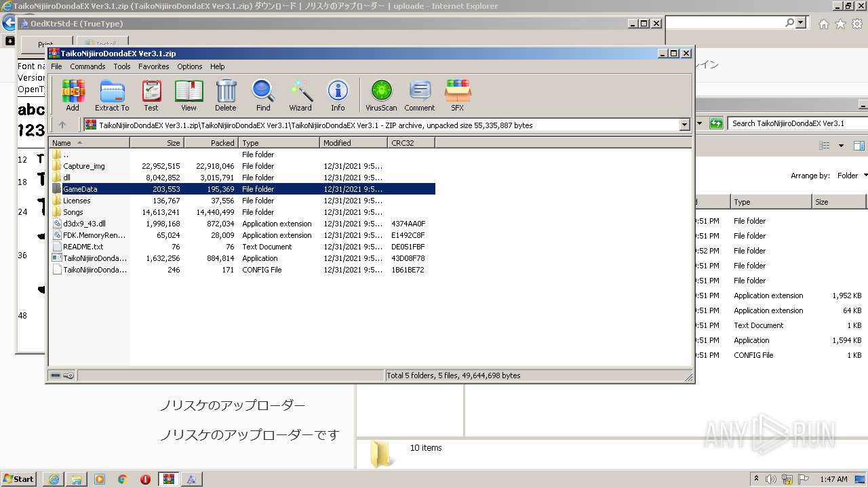The height and width of the screenshot is (488, 868).
Task: Select the Capture_img folder
Action: (x=242, y=166)
